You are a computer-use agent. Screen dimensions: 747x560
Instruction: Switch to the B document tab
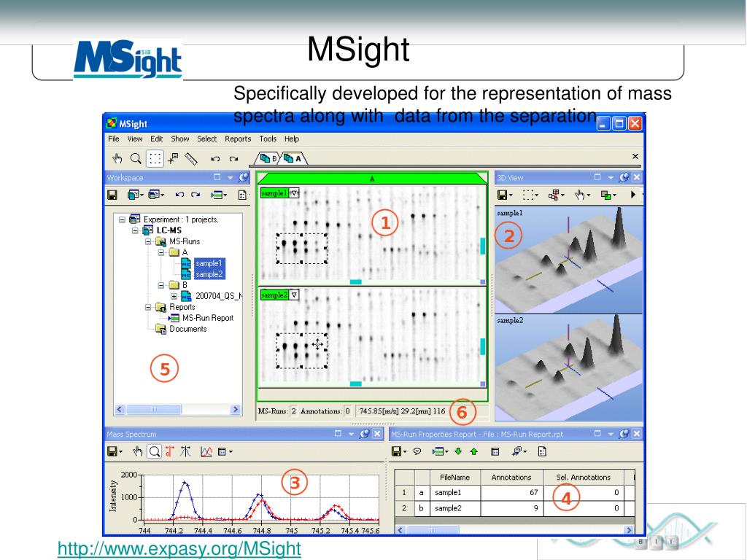coord(268,158)
